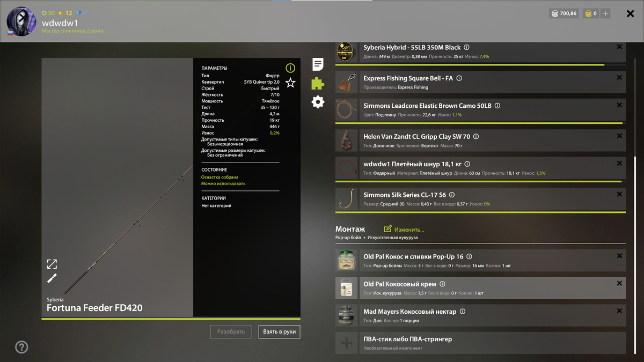Remove Express Fishing Square Bell
The image size is (644, 362).
tap(619, 78)
